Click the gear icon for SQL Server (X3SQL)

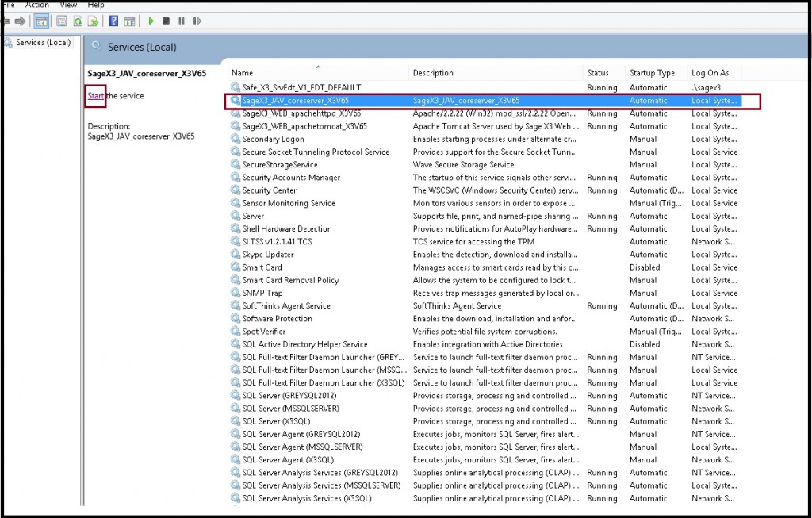(236, 421)
